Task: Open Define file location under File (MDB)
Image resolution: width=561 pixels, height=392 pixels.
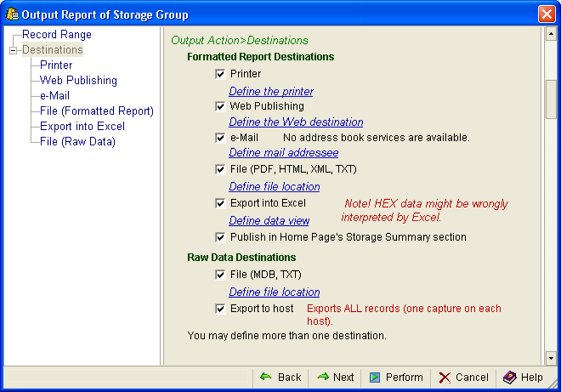Action: 275,293
